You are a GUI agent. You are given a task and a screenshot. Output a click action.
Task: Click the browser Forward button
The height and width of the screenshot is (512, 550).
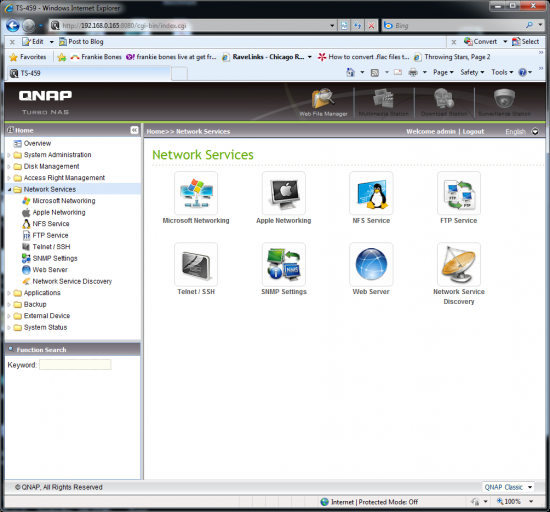(x=29, y=26)
